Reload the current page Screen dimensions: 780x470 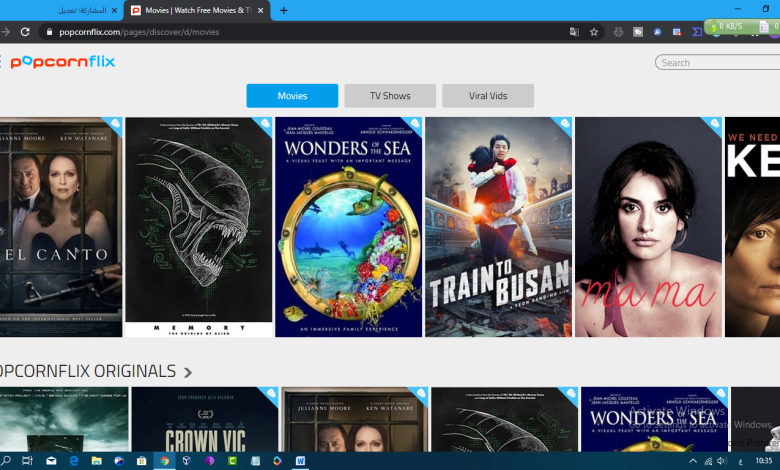(x=25, y=32)
